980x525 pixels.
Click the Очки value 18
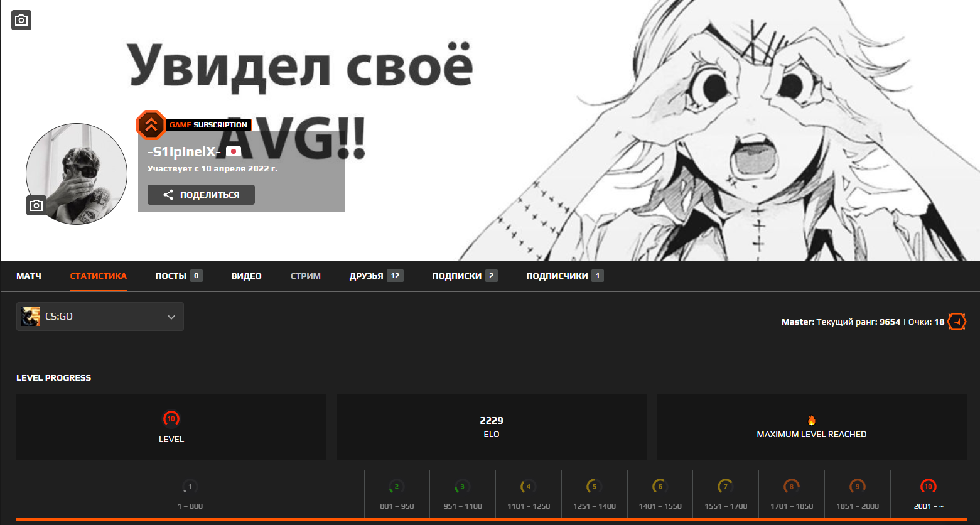[939, 322]
